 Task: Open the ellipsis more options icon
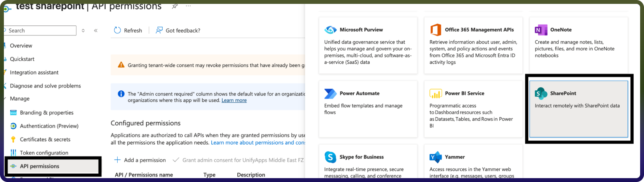[188, 6]
